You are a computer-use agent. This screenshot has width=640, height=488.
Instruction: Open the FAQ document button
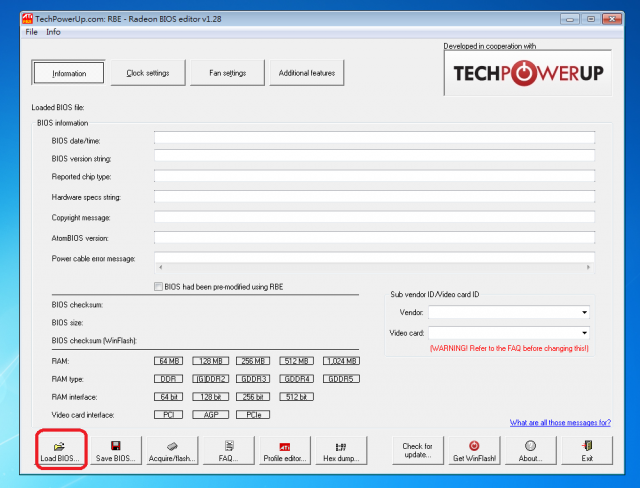click(x=229, y=450)
